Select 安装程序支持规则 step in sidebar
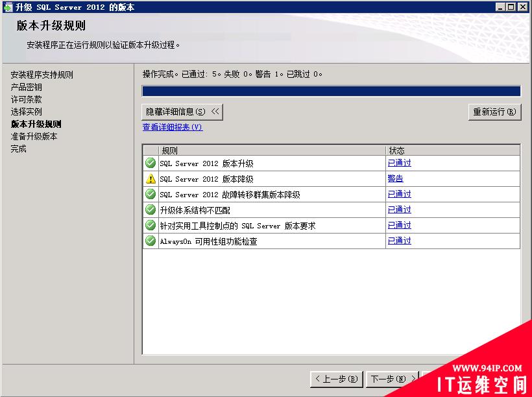The image size is (532, 397). click(x=42, y=75)
